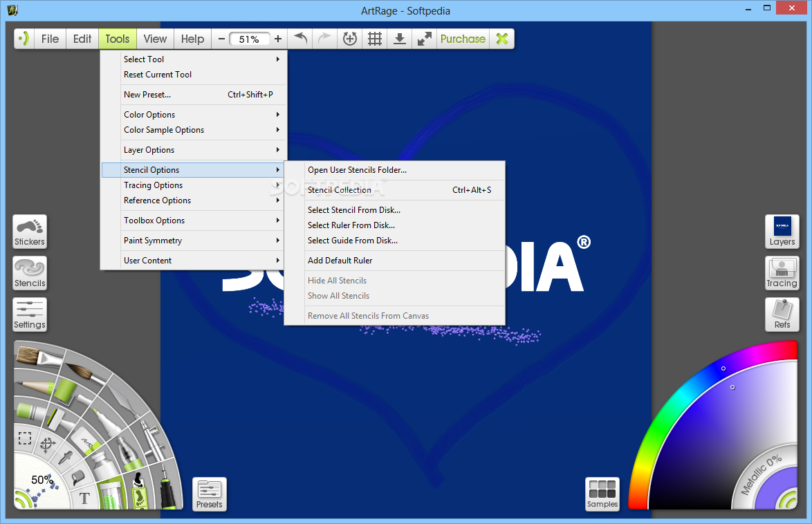
Task: Toggle fullscreen expand arrows icon
Action: (425, 38)
